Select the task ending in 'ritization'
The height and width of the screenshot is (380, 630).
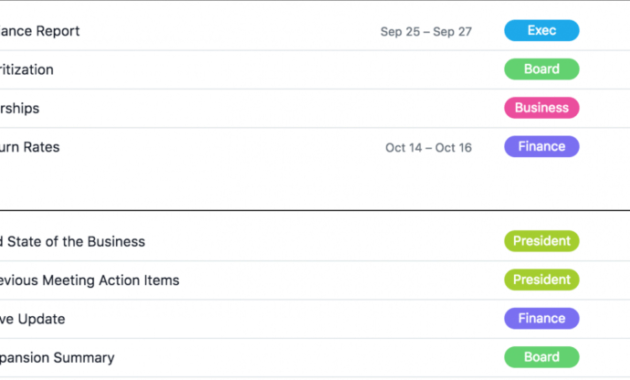tap(27, 69)
